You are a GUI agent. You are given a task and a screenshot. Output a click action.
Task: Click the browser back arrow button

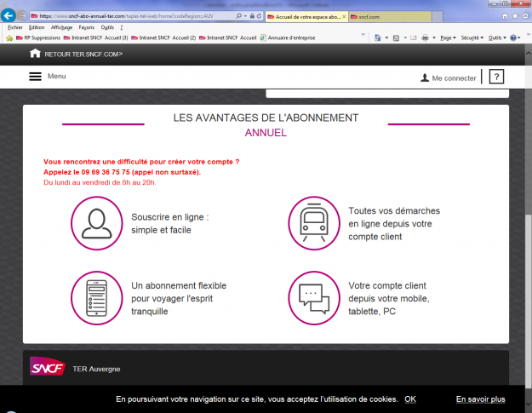click(9, 15)
